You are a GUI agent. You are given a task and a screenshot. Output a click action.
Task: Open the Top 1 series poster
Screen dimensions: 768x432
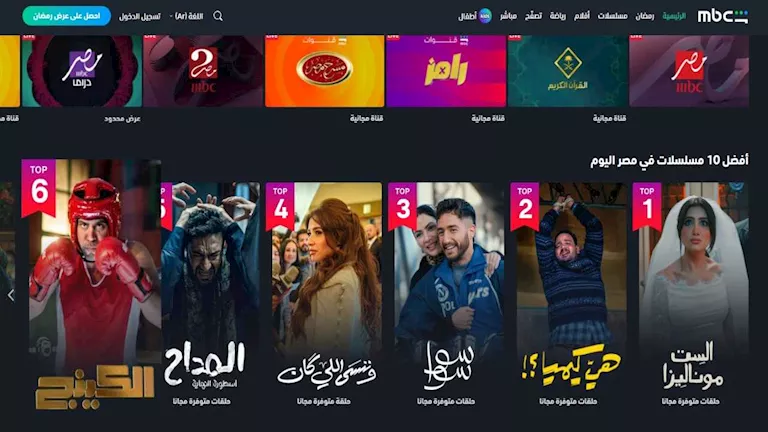coord(691,289)
